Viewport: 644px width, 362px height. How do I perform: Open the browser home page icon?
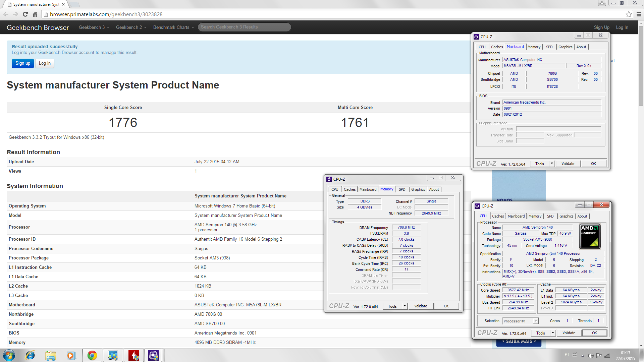click(35, 14)
